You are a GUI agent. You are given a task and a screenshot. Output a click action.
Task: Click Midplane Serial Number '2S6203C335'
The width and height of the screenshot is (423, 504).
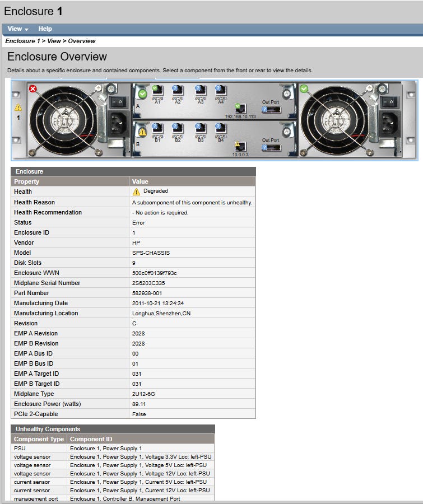pyautogui.click(x=148, y=283)
